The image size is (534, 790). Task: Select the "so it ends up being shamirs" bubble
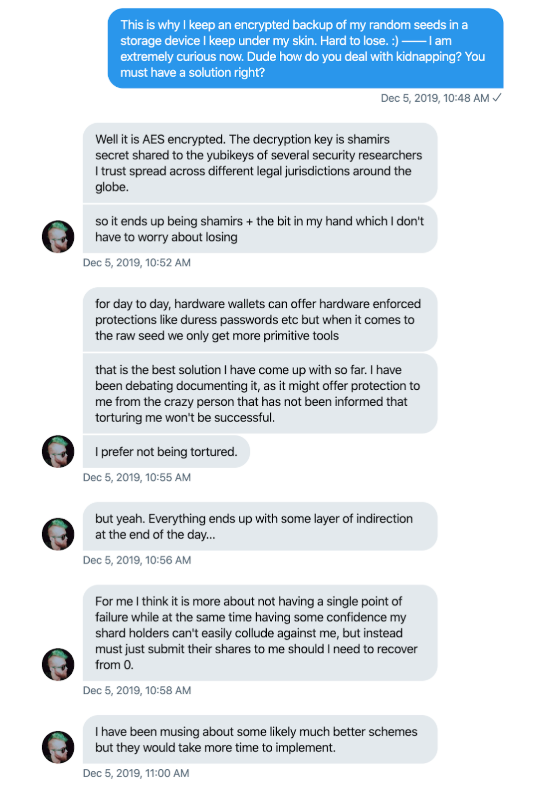click(x=260, y=229)
